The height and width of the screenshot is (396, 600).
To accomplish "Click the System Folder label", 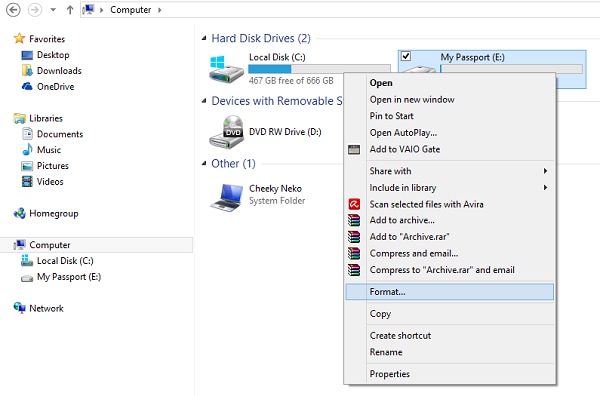I will pyautogui.click(x=277, y=201).
